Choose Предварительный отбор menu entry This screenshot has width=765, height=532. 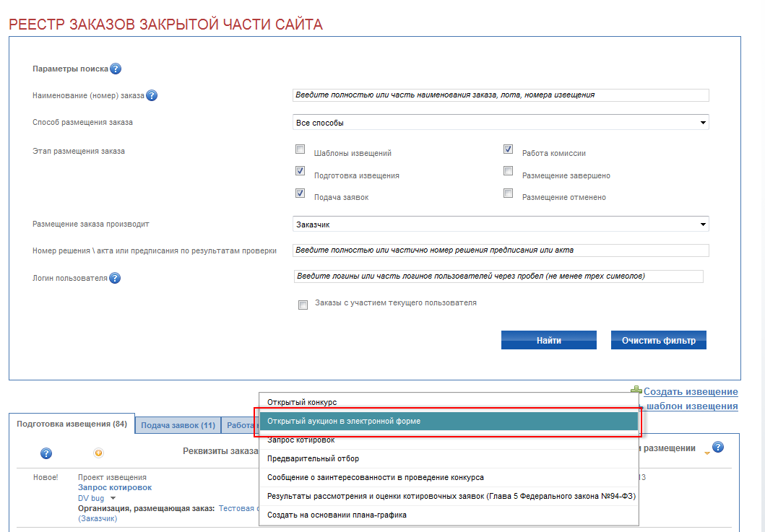point(449,458)
